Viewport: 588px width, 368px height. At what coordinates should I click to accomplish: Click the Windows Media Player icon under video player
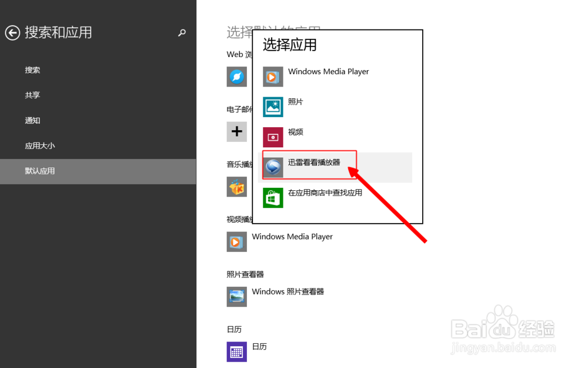(x=236, y=241)
